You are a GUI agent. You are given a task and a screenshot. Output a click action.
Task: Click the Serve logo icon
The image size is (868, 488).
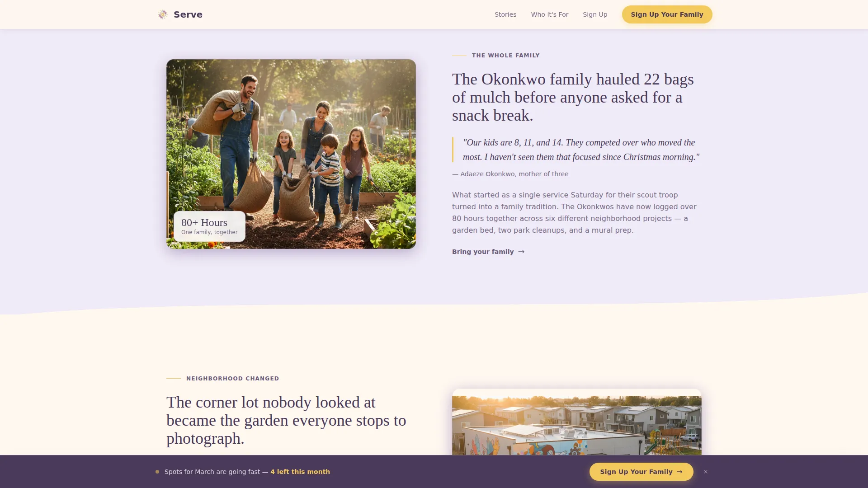click(163, 14)
